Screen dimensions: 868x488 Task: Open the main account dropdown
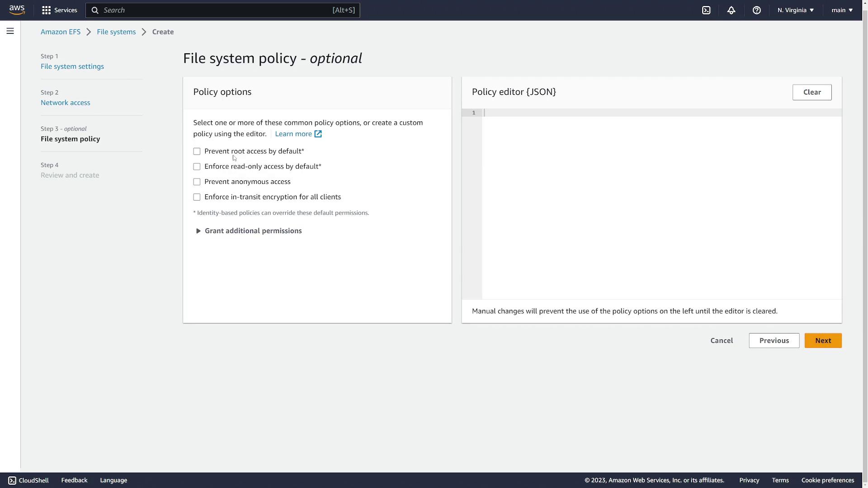pos(842,10)
